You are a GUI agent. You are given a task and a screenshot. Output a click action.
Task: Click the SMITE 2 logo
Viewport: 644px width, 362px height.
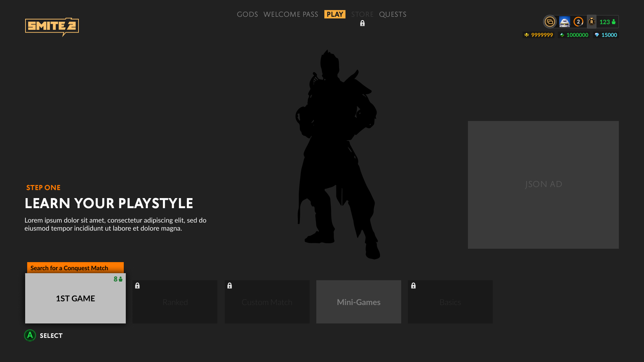coord(52,26)
